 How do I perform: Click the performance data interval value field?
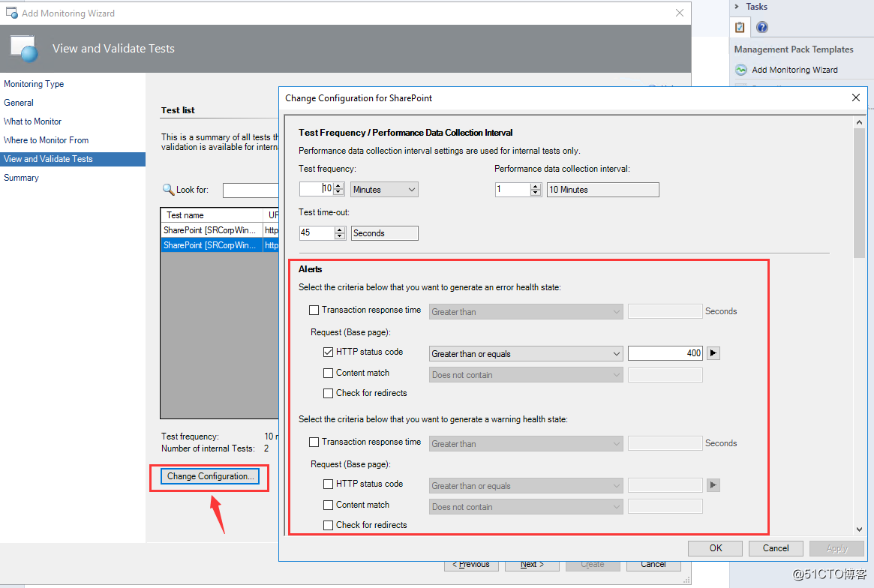click(513, 190)
